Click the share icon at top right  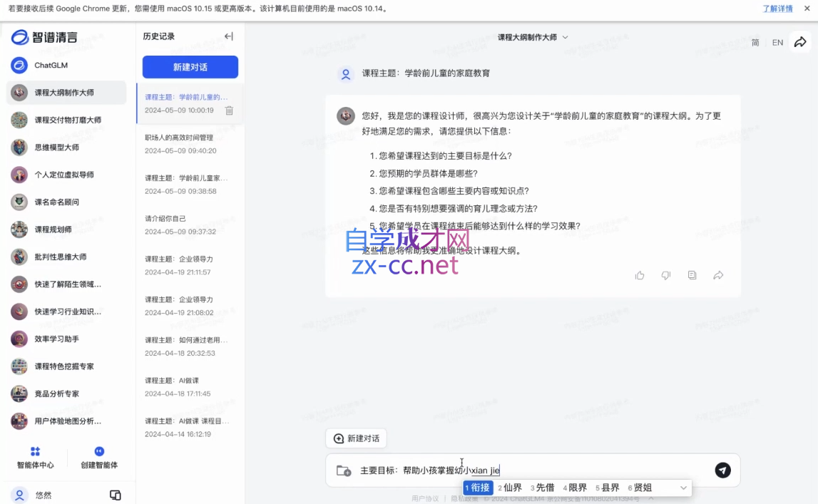coord(800,42)
